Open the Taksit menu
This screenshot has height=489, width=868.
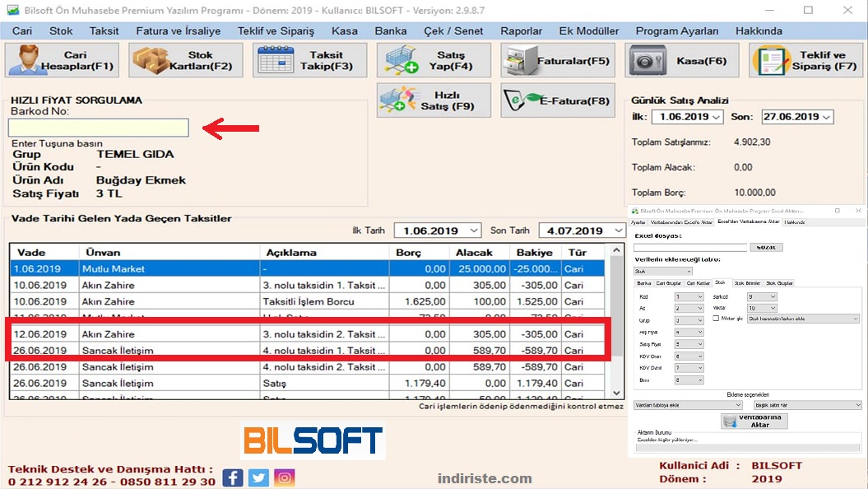pyautogui.click(x=104, y=31)
